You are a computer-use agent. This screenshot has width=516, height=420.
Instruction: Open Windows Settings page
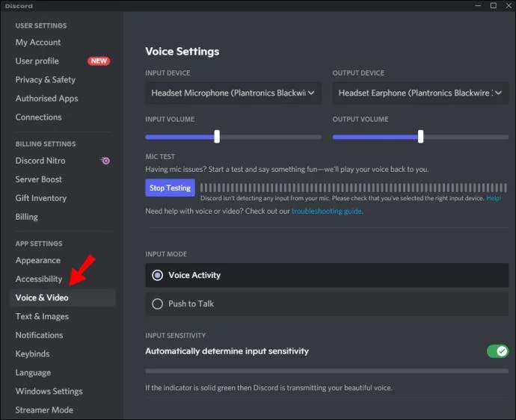tap(49, 392)
